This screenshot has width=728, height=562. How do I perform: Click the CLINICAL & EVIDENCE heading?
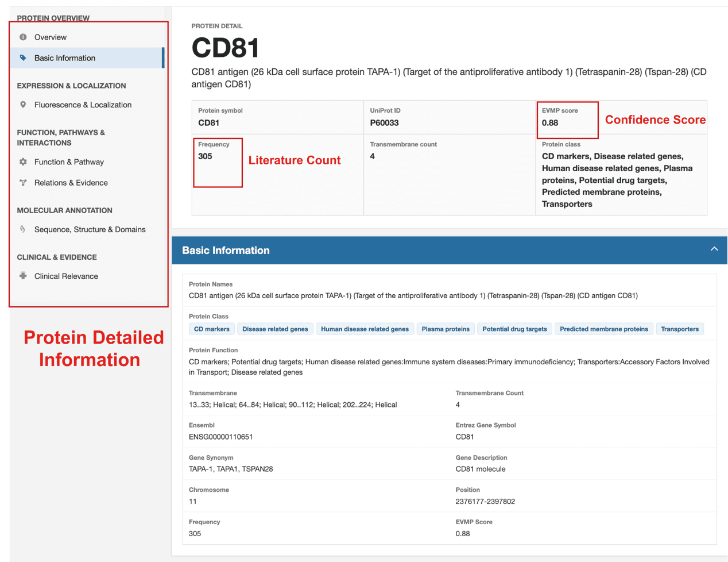pyautogui.click(x=57, y=257)
